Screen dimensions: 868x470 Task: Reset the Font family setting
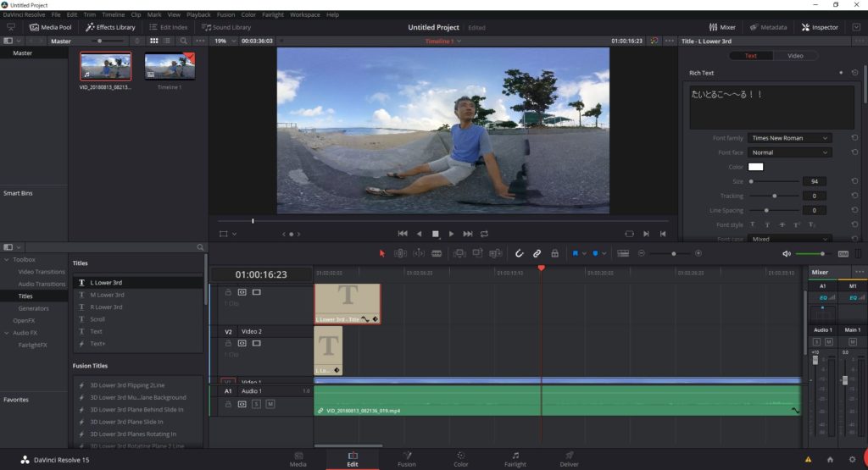tap(854, 138)
